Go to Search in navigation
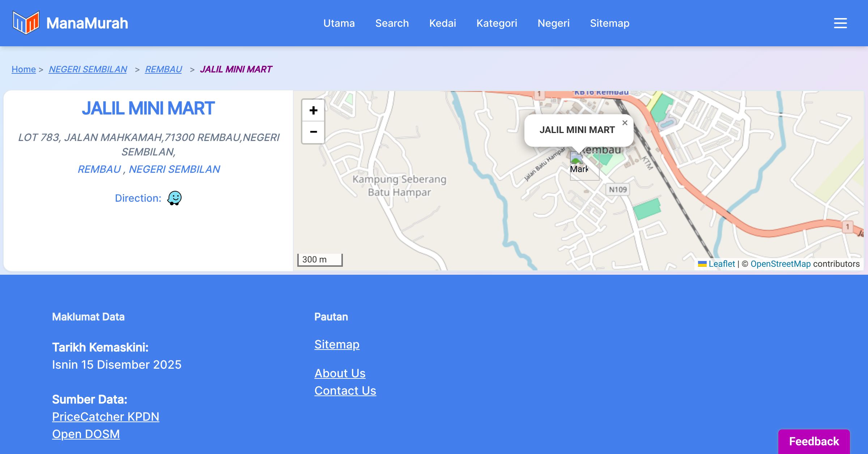This screenshot has height=454, width=868. [392, 23]
